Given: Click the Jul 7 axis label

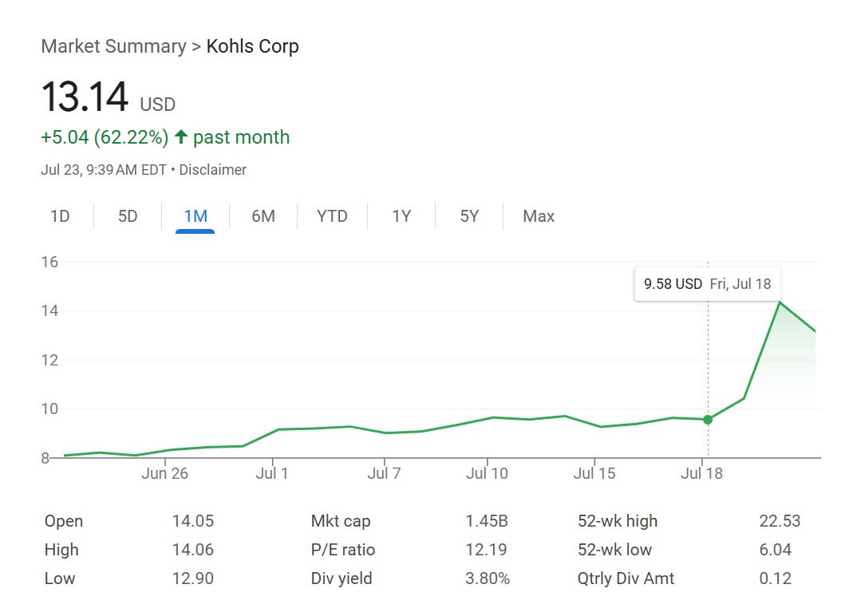Looking at the screenshot, I should pos(384,473).
